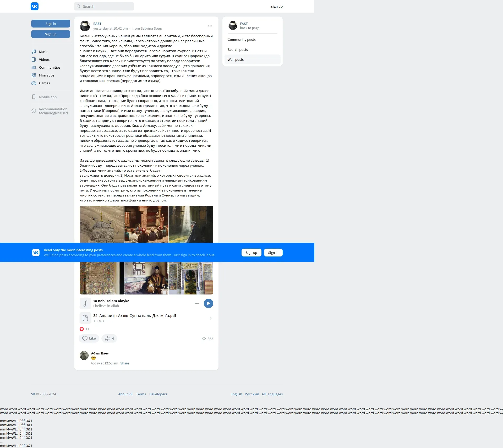Image resolution: width=503 pixels, height=448 pixels.
Task: Select the Community posts tab
Action: (242, 40)
